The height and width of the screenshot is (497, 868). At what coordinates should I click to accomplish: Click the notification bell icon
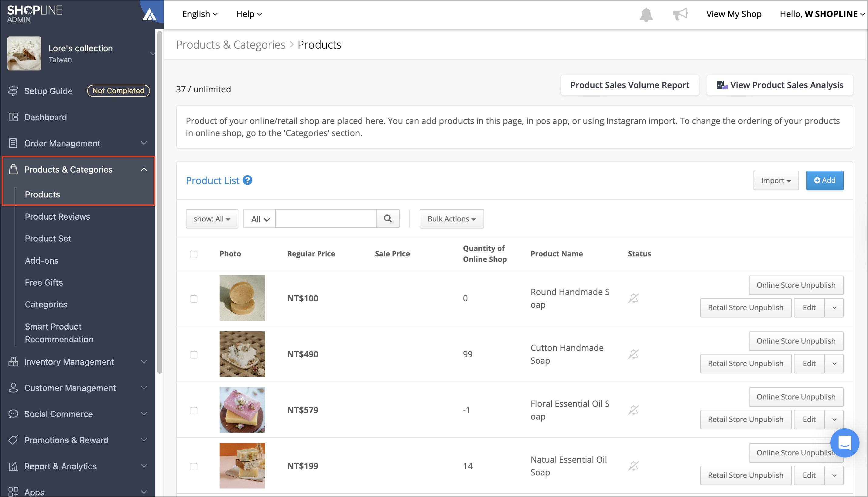point(646,14)
